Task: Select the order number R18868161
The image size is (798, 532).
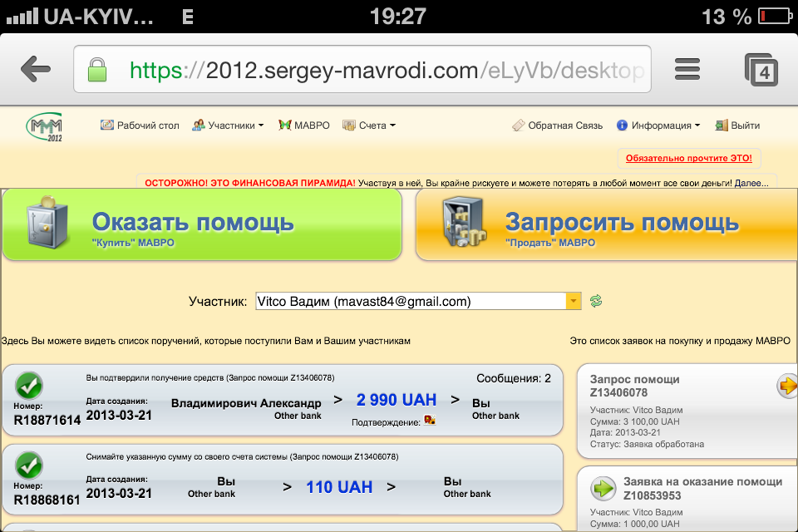Action: click(47, 500)
